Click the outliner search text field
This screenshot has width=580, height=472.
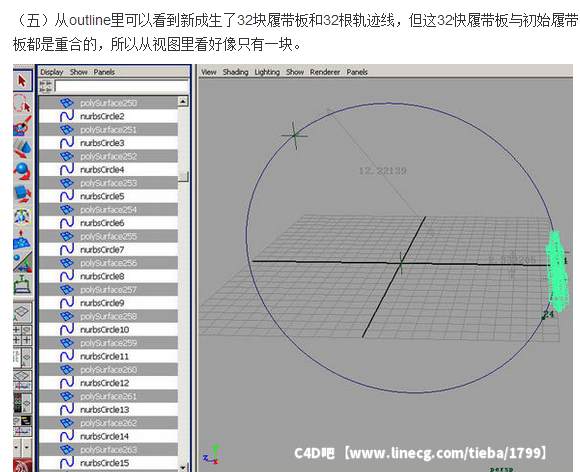(x=122, y=86)
